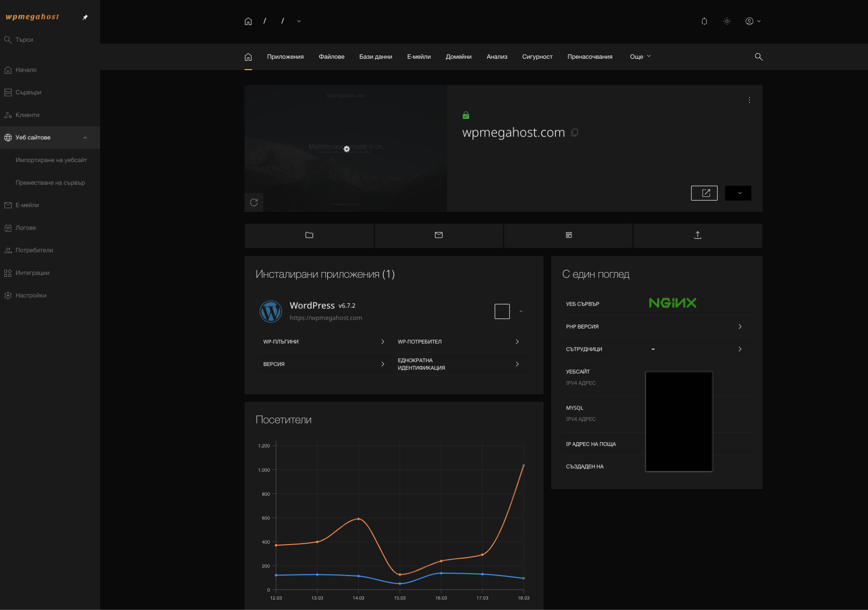
Task: Open the PHP ВЕРСИЯ row chevron
Action: click(740, 327)
